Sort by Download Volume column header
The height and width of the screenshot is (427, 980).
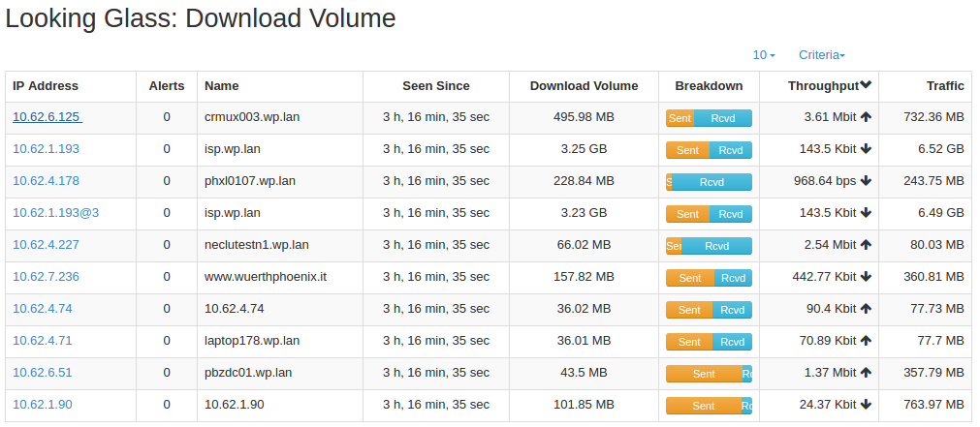[584, 86]
